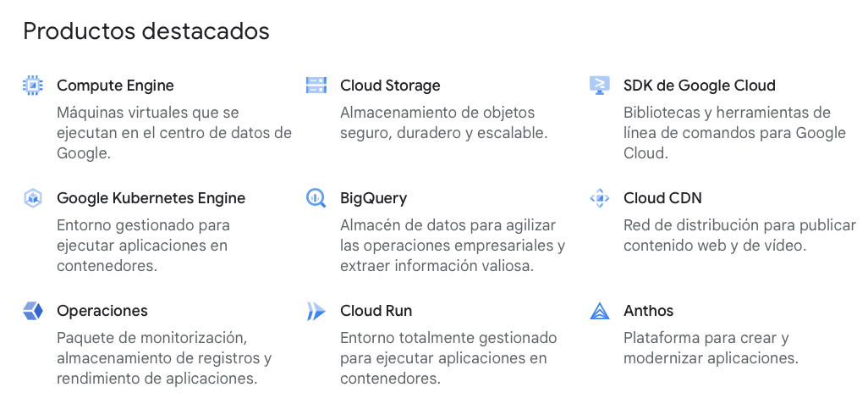Click the Anthos triangle icon
868x415 pixels.
coord(600,311)
